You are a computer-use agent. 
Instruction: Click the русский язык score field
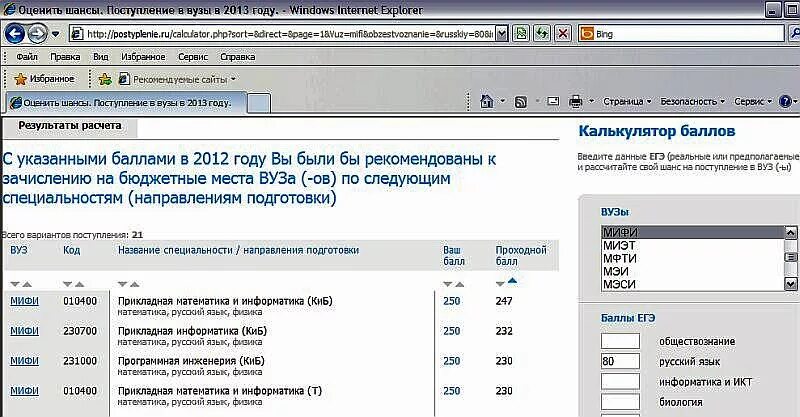620,361
